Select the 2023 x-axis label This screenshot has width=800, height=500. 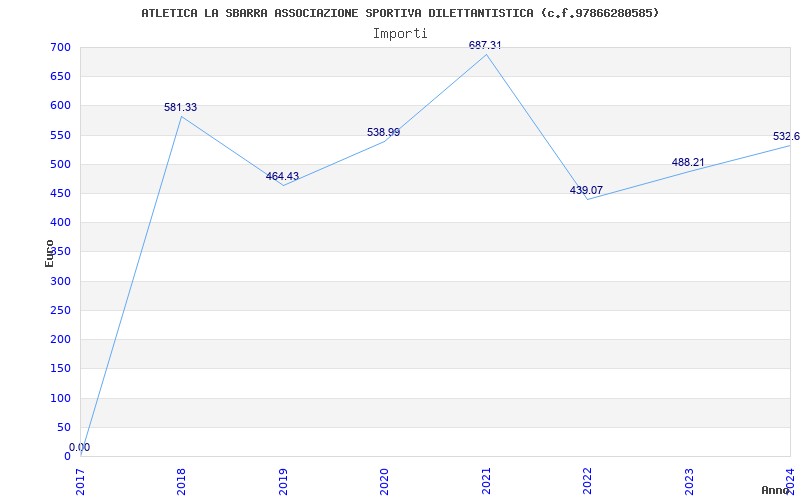click(689, 482)
